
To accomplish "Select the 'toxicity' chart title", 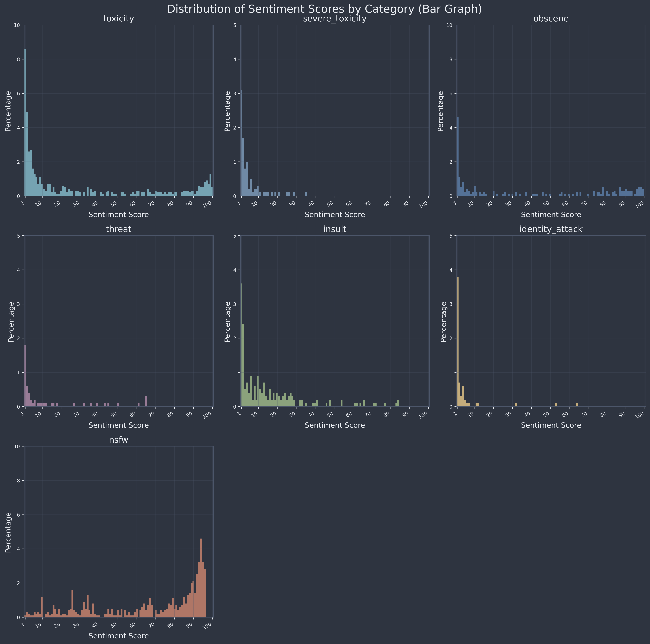I will point(118,19).
